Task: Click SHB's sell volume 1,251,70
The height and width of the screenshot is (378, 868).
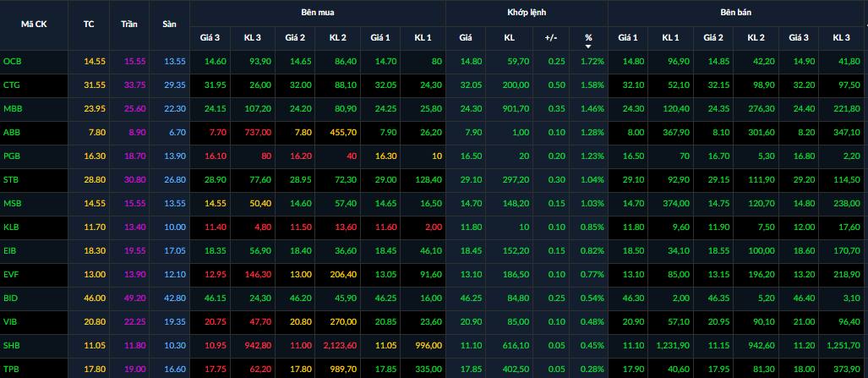Action: pos(843,345)
